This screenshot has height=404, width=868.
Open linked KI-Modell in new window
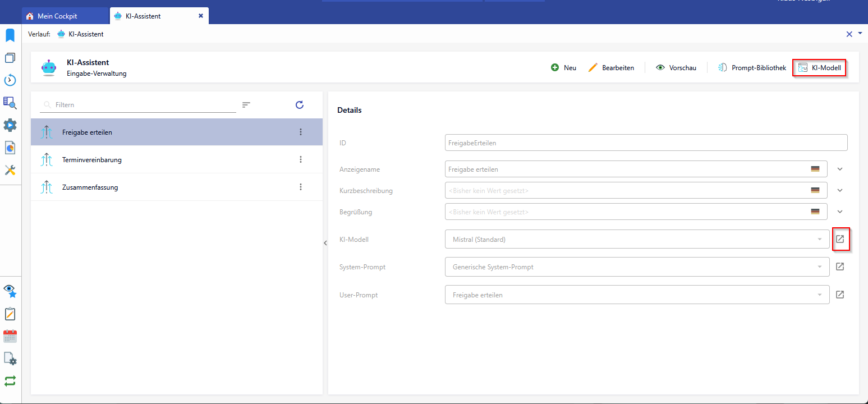tap(840, 239)
